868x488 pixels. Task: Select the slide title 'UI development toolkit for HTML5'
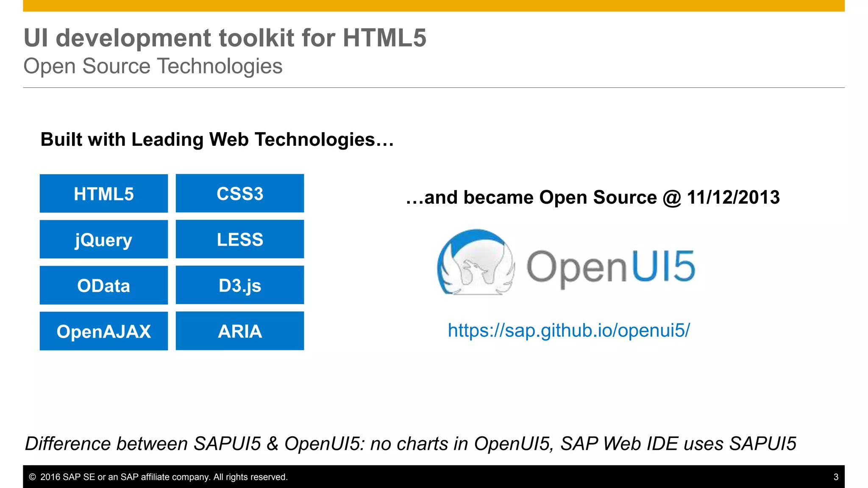(x=225, y=38)
